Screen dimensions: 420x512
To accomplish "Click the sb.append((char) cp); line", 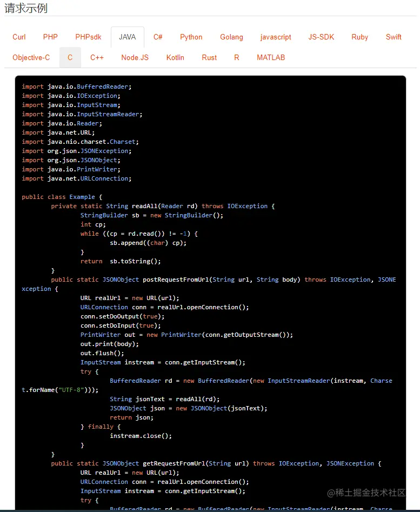I will point(148,243).
